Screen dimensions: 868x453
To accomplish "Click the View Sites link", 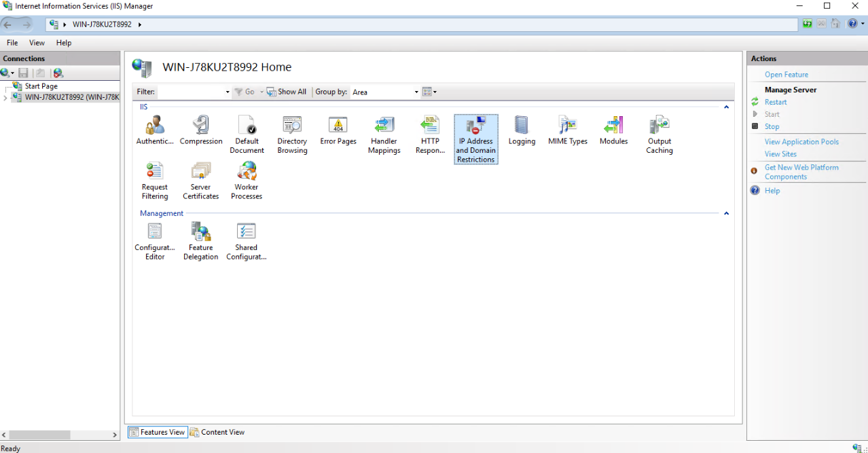I will [x=780, y=154].
